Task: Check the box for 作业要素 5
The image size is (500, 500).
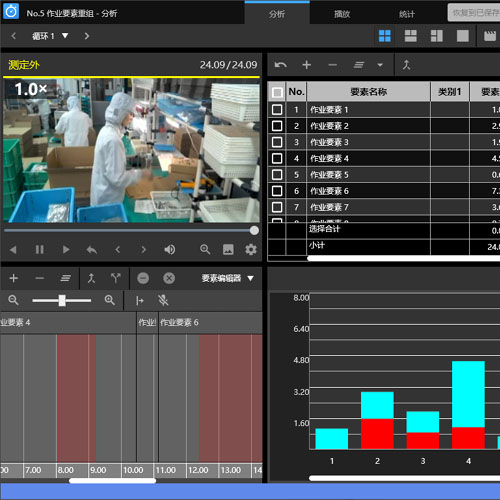Action: pos(277,175)
